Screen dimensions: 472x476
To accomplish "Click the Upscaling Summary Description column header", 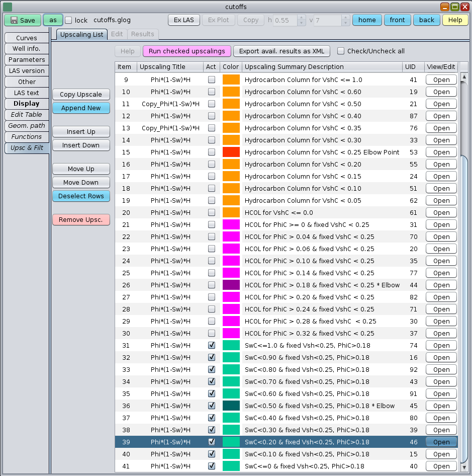I will [x=322, y=67].
